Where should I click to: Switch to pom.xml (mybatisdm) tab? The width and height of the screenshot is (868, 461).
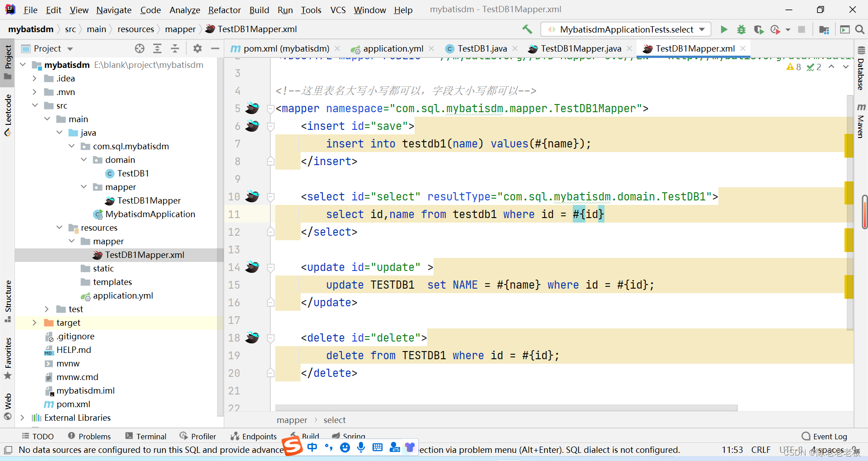click(x=285, y=48)
